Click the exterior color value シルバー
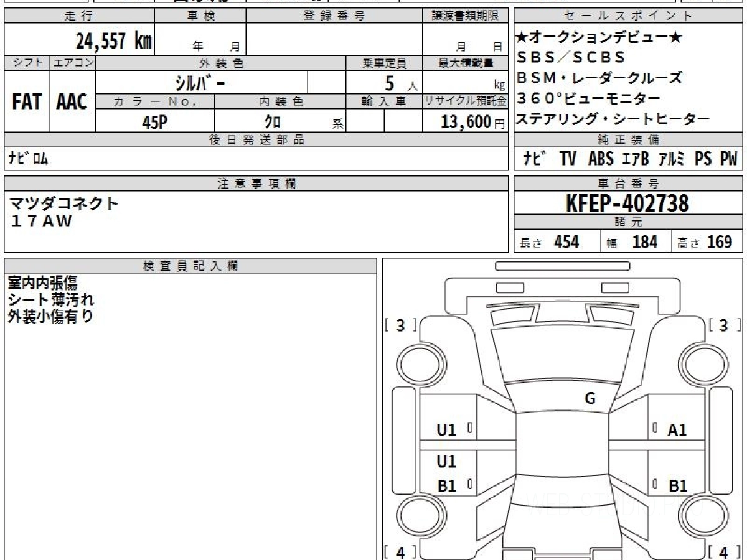The image size is (747, 560). [200, 83]
